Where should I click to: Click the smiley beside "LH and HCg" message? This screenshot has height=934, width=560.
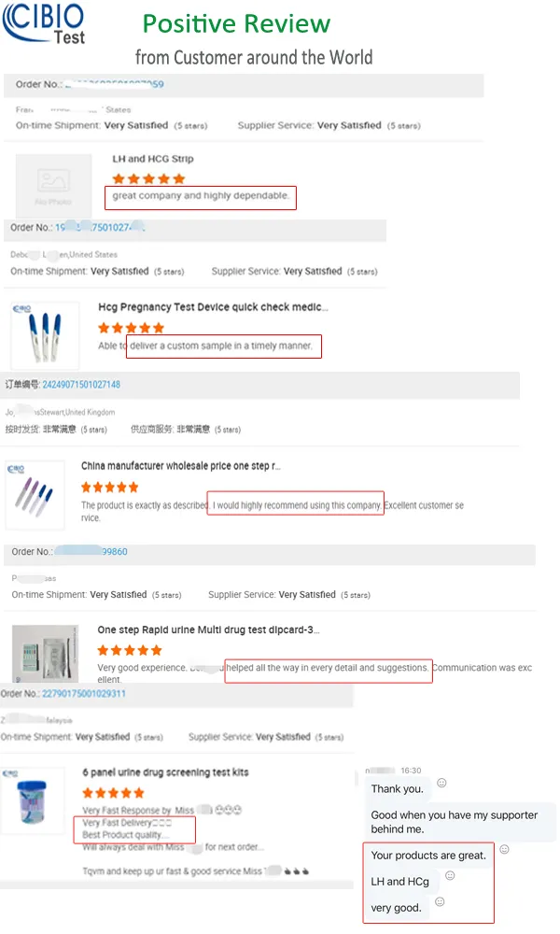pos(449,875)
